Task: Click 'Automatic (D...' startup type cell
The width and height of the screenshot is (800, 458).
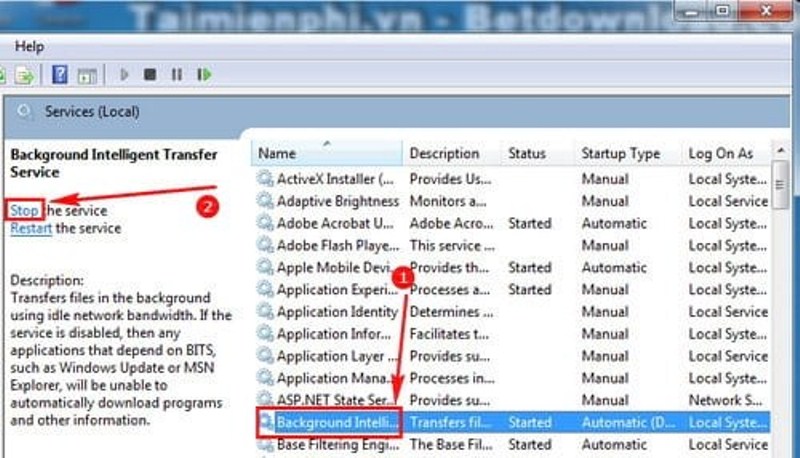Action: pos(628,422)
